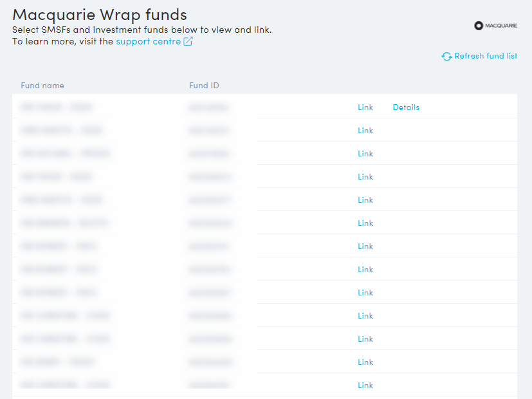Viewport: 532px width, 399px height.
Task: Click Link in the row with Details
Action: pos(365,107)
